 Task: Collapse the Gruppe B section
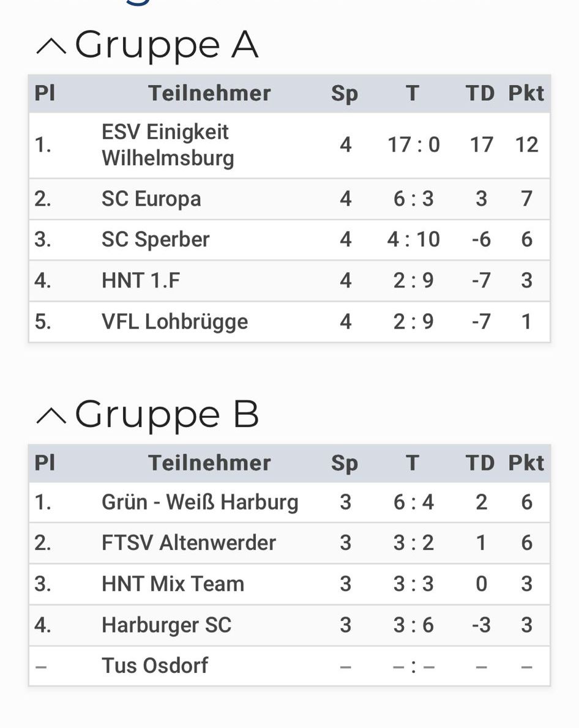click(51, 416)
